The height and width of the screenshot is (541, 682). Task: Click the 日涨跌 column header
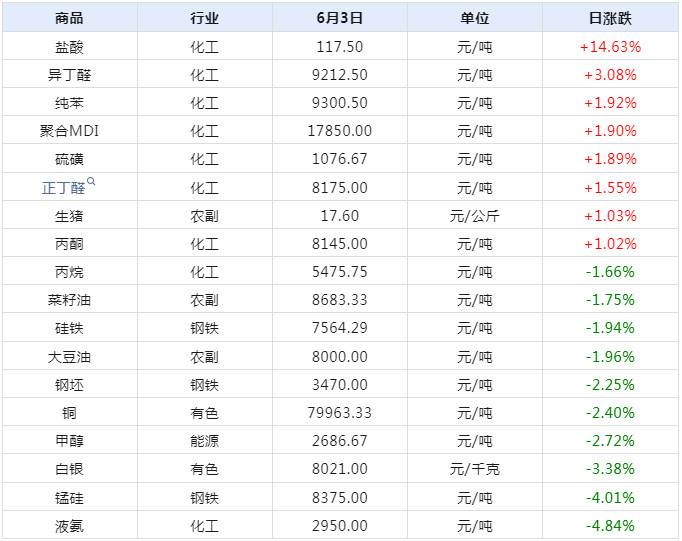[609, 18]
